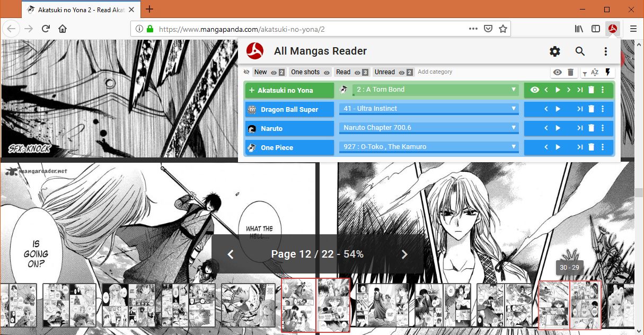The width and height of the screenshot is (644, 335).
Task: Sort manga list alphabetically with the AZ icon
Action: [595, 72]
